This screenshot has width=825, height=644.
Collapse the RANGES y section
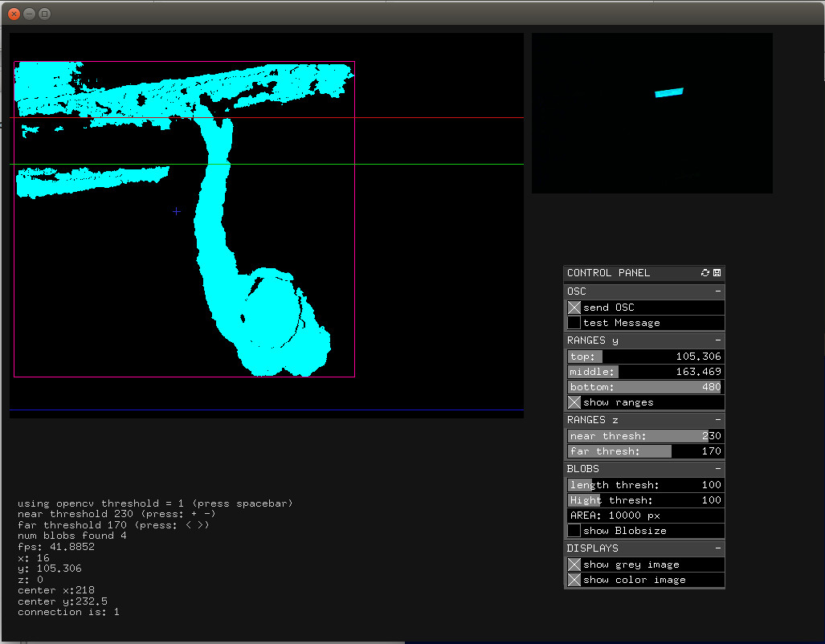tap(719, 340)
